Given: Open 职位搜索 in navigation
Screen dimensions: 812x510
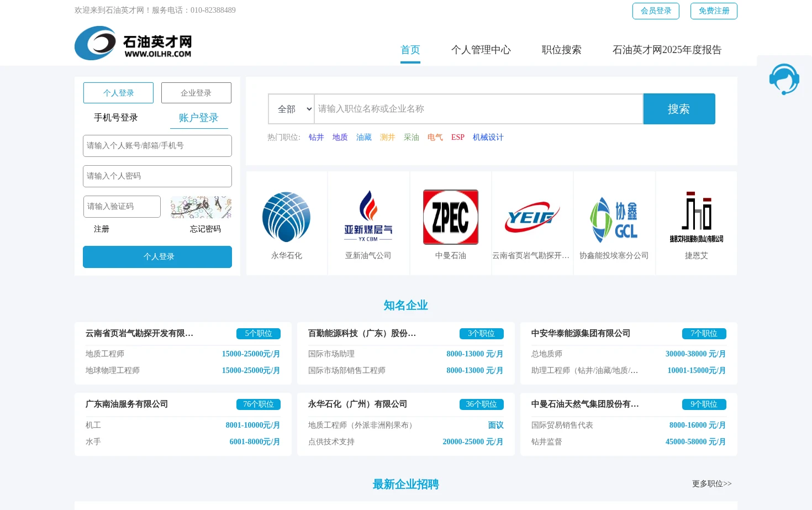Looking at the screenshot, I should pyautogui.click(x=561, y=50).
